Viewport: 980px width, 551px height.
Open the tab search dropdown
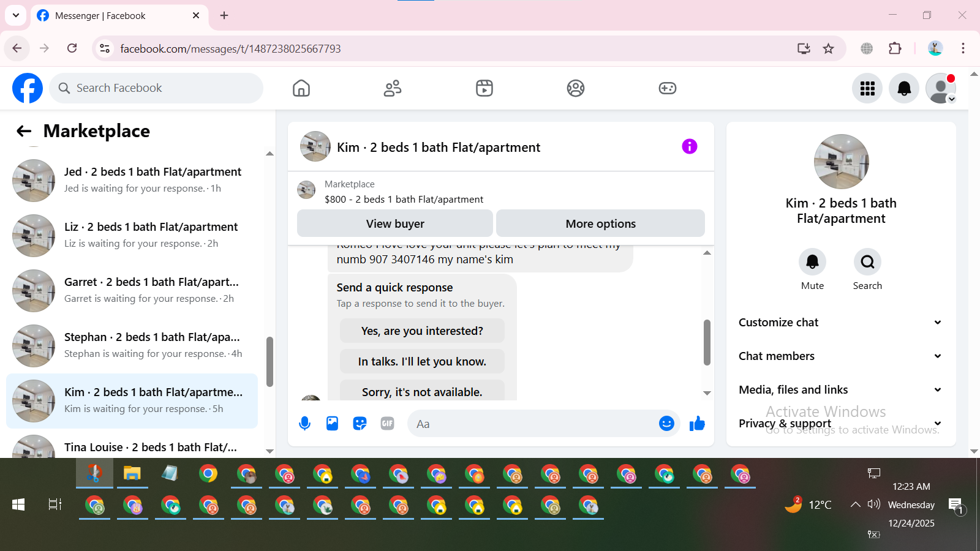[x=16, y=15]
